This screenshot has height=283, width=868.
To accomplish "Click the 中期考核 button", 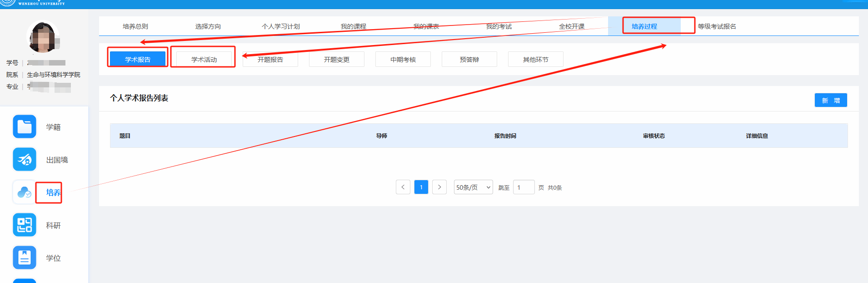I will tap(403, 60).
